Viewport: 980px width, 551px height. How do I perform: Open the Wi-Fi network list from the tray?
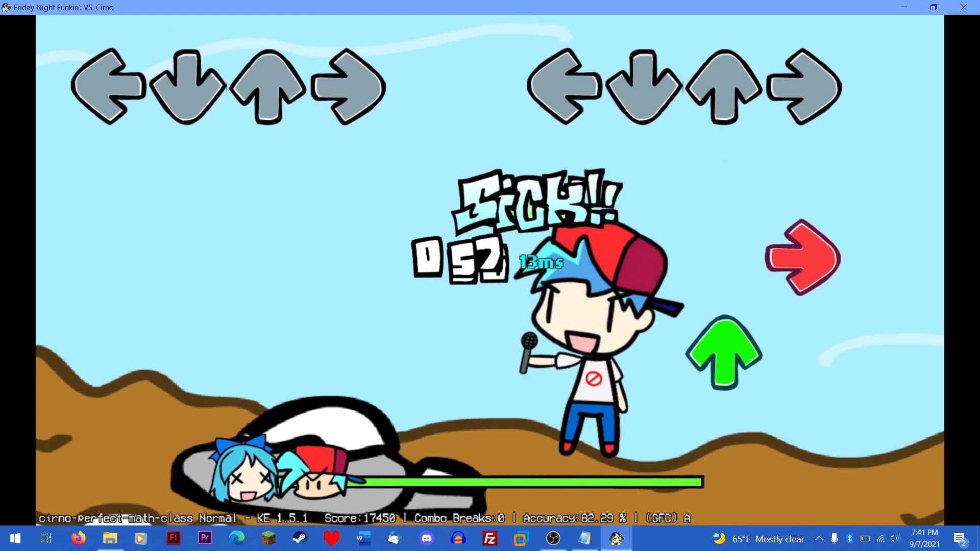tap(881, 538)
